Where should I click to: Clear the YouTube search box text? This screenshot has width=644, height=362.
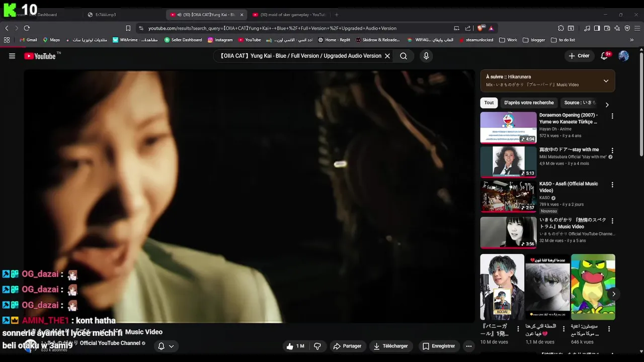point(387,56)
